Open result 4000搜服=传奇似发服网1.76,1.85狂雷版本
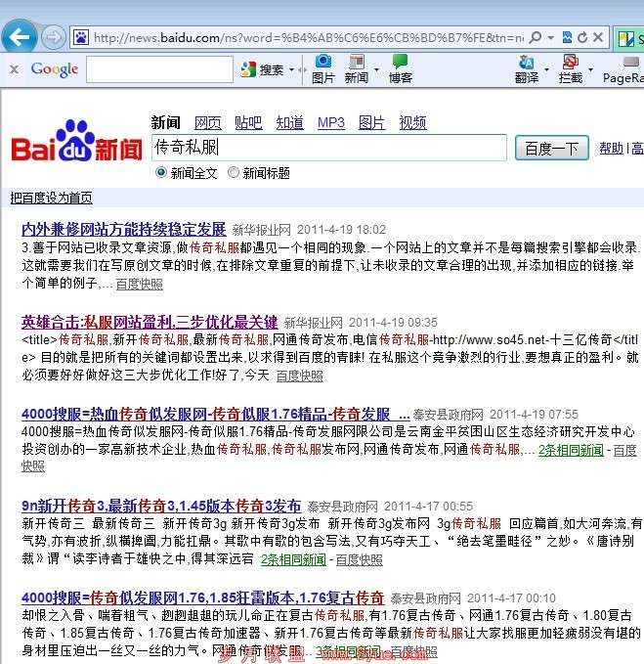The width and height of the screenshot is (644, 664). point(202,598)
